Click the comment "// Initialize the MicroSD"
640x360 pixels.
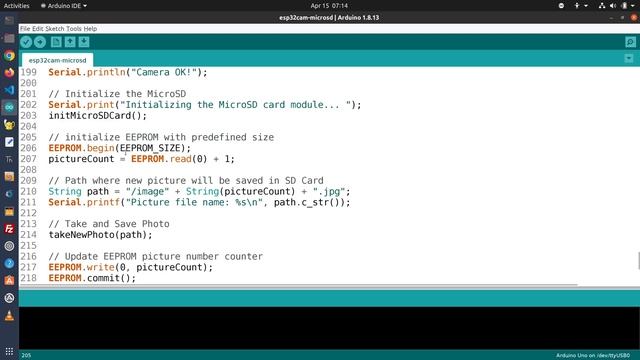click(117, 94)
